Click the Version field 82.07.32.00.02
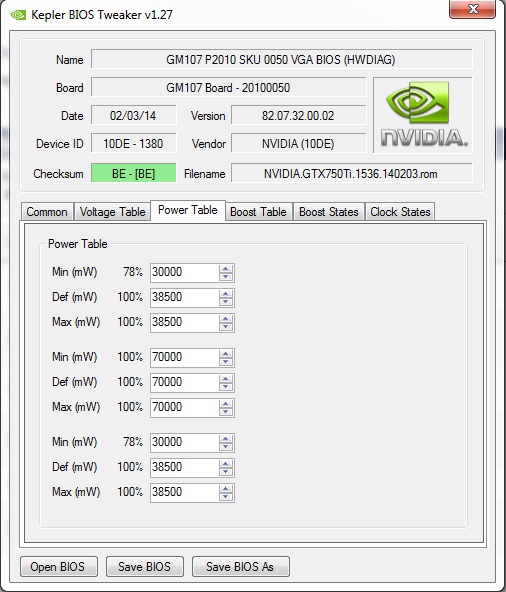The image size is (506, 592). click(298, 116)
